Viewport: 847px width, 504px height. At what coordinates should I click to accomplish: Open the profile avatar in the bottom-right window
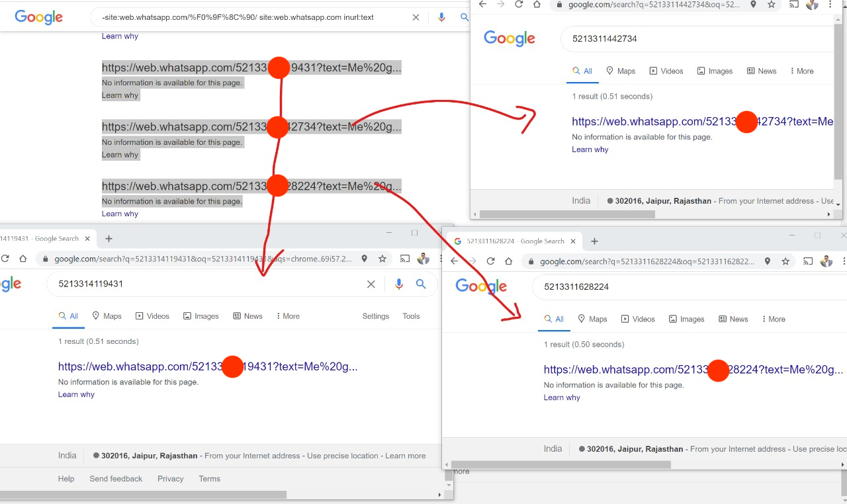coord(826,261)
